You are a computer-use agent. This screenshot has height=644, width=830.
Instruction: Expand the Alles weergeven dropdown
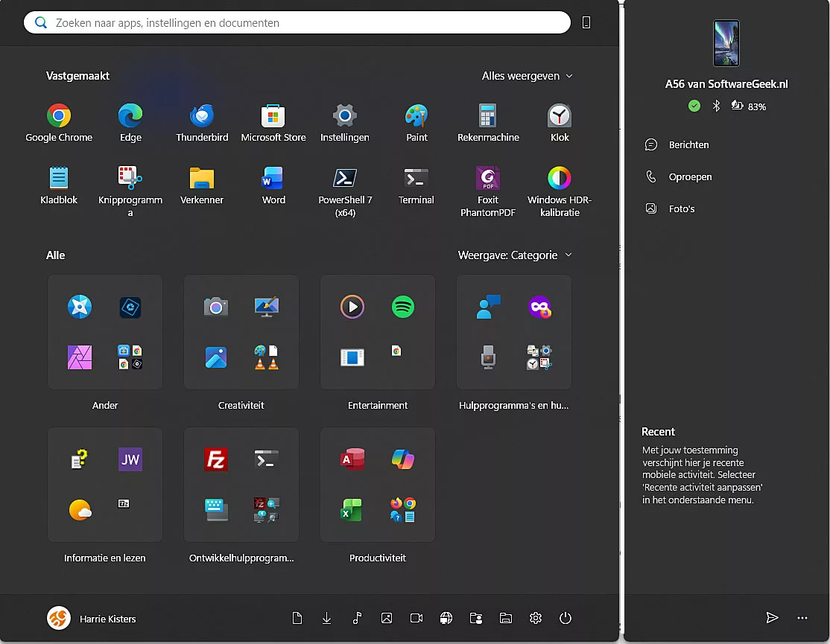pyautogui.click(x=527, y=76)
